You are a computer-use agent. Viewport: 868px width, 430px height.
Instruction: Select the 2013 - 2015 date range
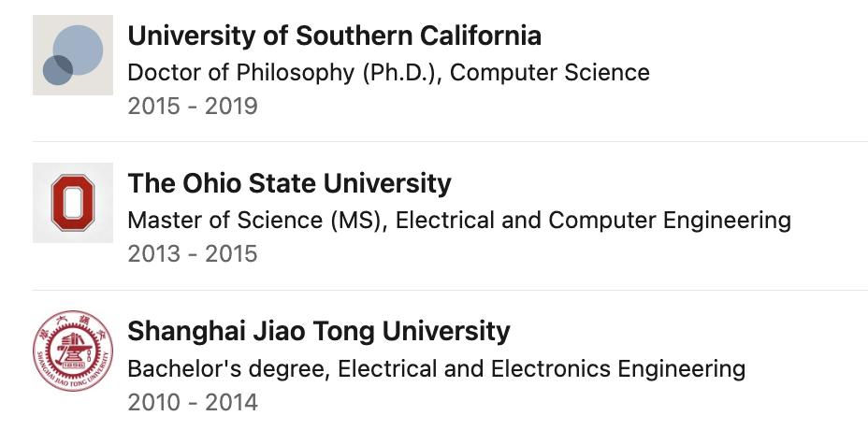click(193, 254)
